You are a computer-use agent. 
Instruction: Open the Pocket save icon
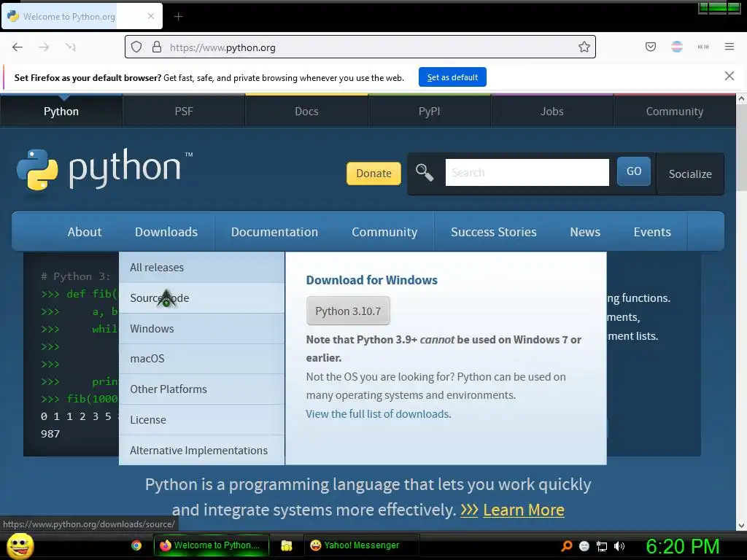pyautogui.click(x=650, y=47)
